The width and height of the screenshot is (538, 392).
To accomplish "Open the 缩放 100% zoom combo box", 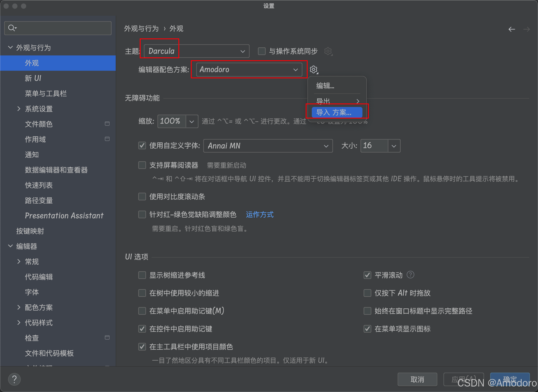I will 192,121.
